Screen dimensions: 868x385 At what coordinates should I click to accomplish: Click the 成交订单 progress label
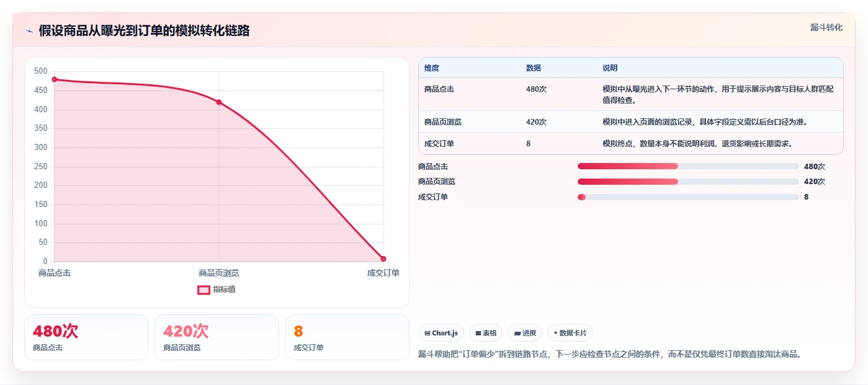tap(433, 197)
